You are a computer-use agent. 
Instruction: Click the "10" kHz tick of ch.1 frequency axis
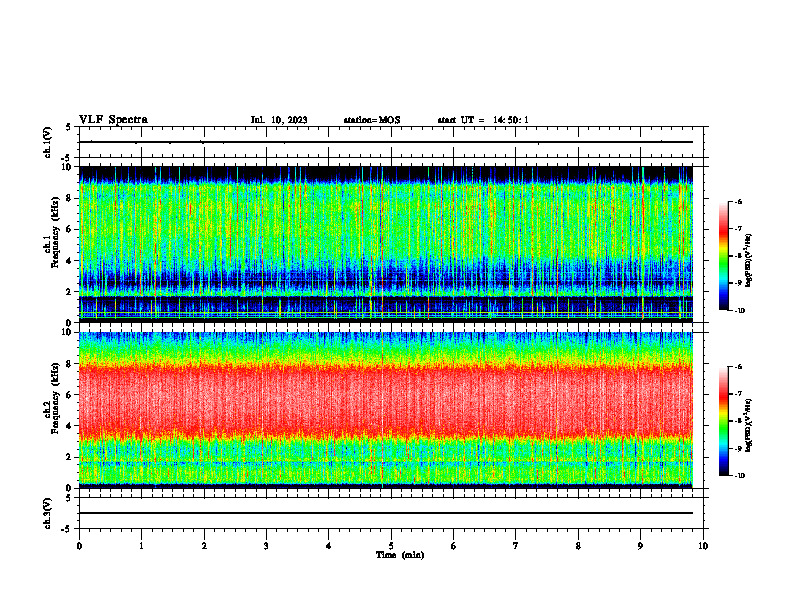coord(68,167)
